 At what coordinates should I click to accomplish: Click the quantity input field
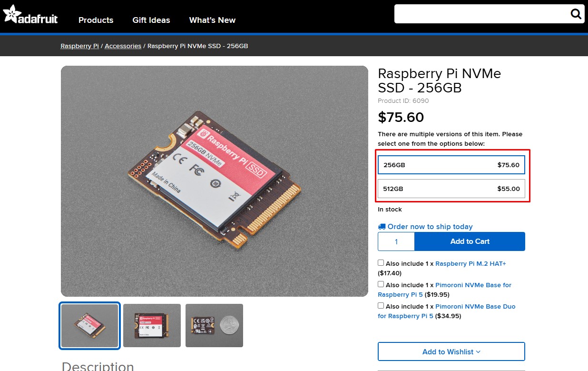[396, 241]
